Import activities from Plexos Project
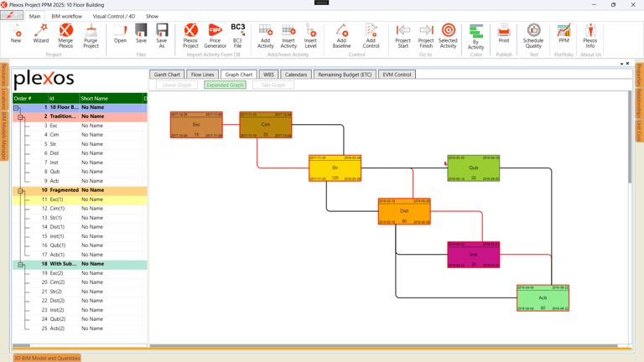Screen dimensions: 644x362 click(x=190, y=36)
